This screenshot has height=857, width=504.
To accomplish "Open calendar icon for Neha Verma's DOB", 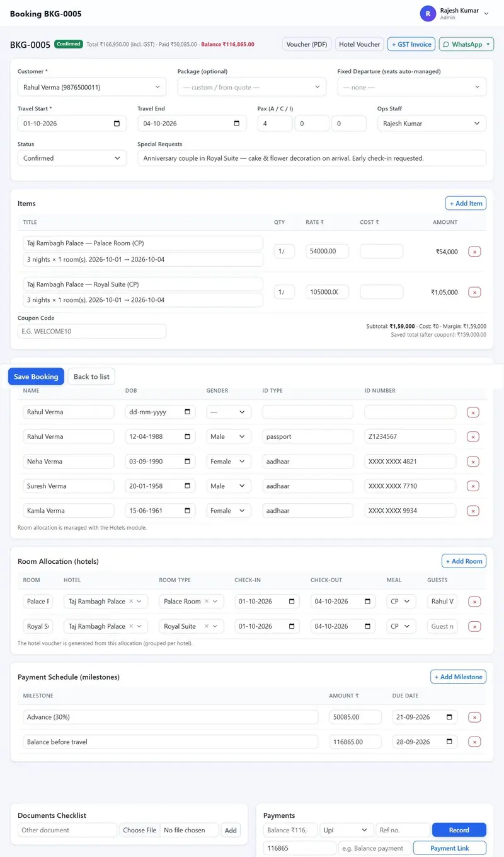I will 188,462.
